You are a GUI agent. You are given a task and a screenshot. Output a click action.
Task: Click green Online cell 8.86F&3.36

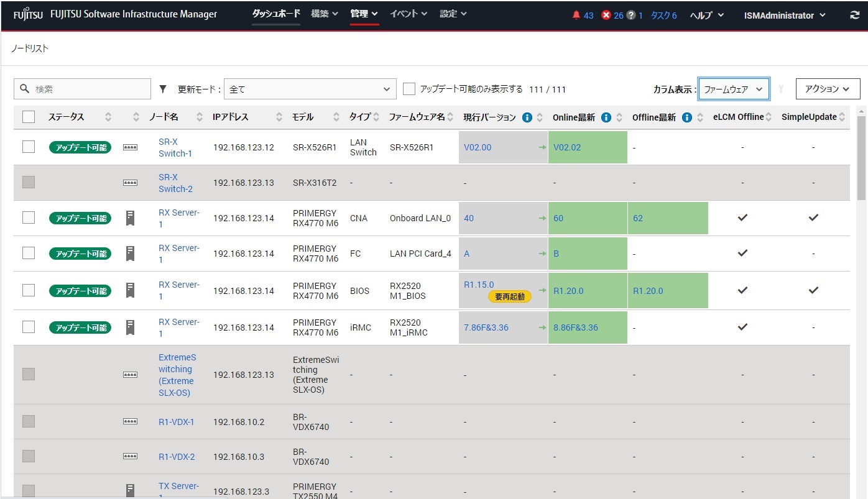[588, 327]
